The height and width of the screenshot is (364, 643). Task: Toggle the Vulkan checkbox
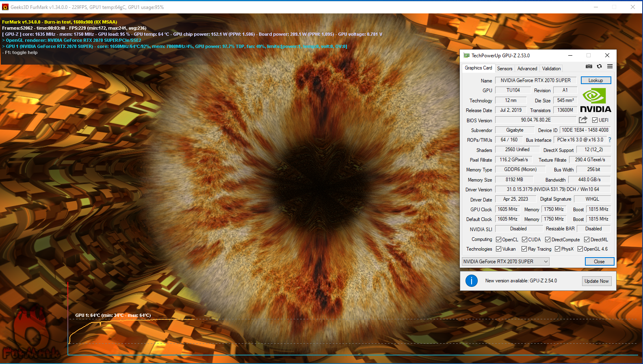pos(498,249)
